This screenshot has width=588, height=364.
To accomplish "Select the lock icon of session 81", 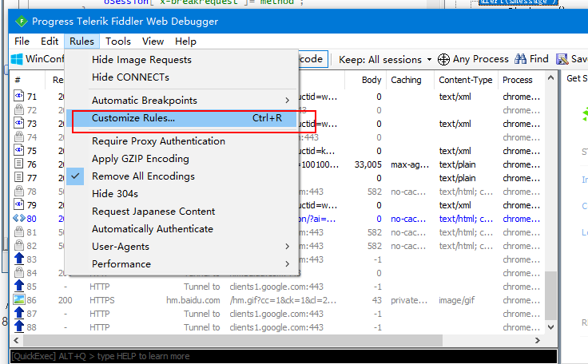I will click(18, 231).
